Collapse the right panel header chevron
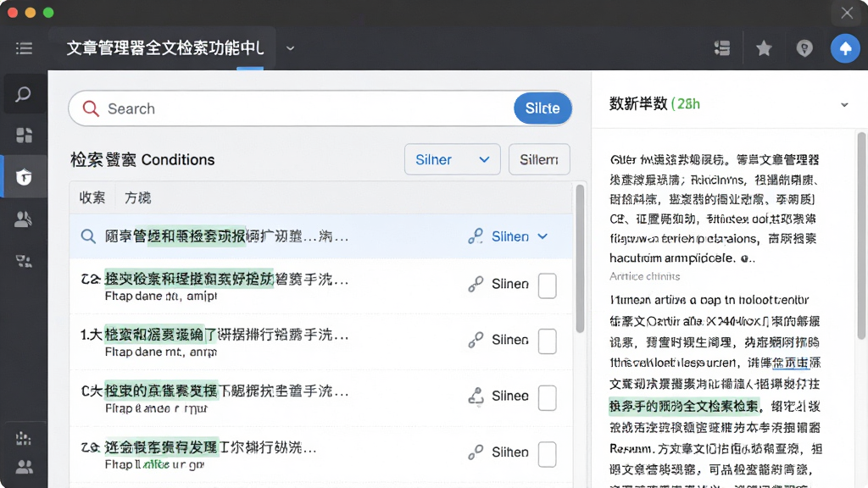This screenshot has width=868, height=488. (844, 104)
